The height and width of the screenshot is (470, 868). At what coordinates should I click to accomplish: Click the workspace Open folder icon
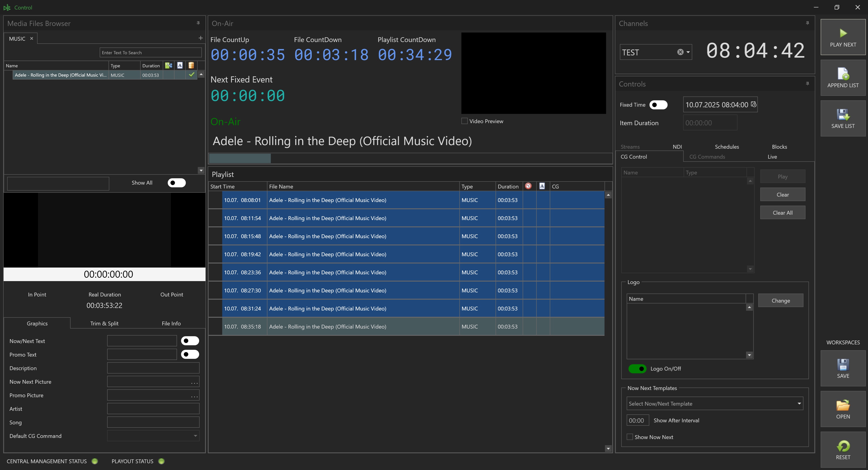click(843, 405)
